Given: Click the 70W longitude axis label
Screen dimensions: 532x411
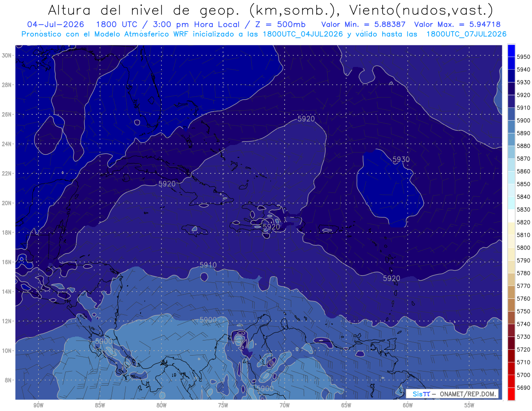Looking at the screenshot, I should [285, 405].
